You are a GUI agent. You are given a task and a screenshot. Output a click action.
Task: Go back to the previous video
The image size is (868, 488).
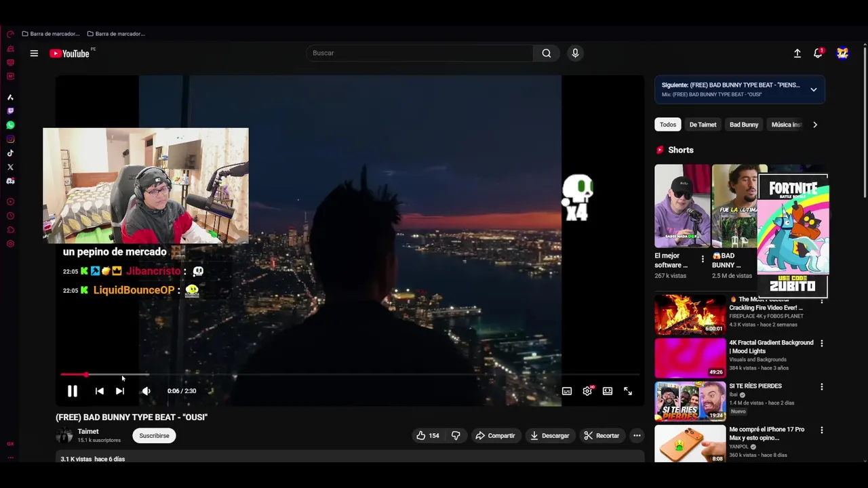point(100,391)
